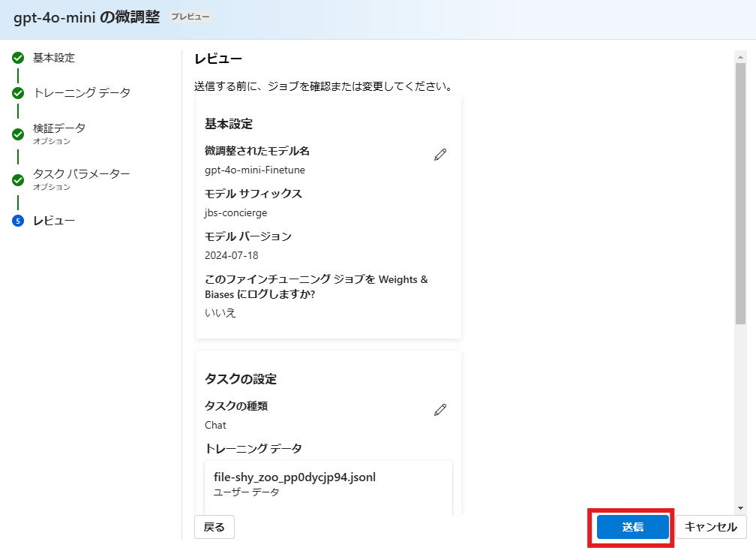Click the モデル バージョン label
Image resolution: width=756 pixels, height=548 pixels.
pos(247,236)
